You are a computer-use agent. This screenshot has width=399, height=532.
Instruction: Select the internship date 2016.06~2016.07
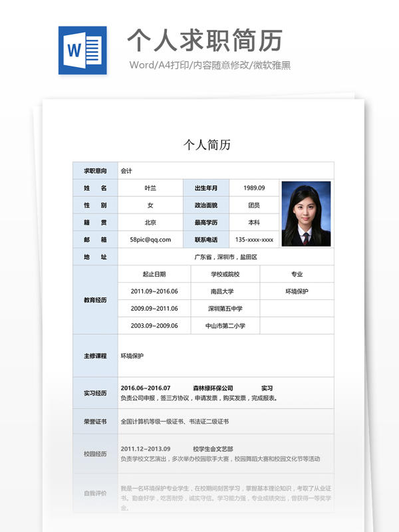coord(146,388)
